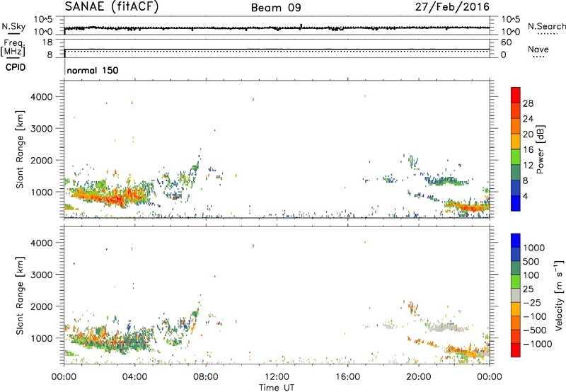Image resolution: width=566 pixels, height=392 pixels.
Task: Click the date "27/Feb/2016"
Action: 452,7
